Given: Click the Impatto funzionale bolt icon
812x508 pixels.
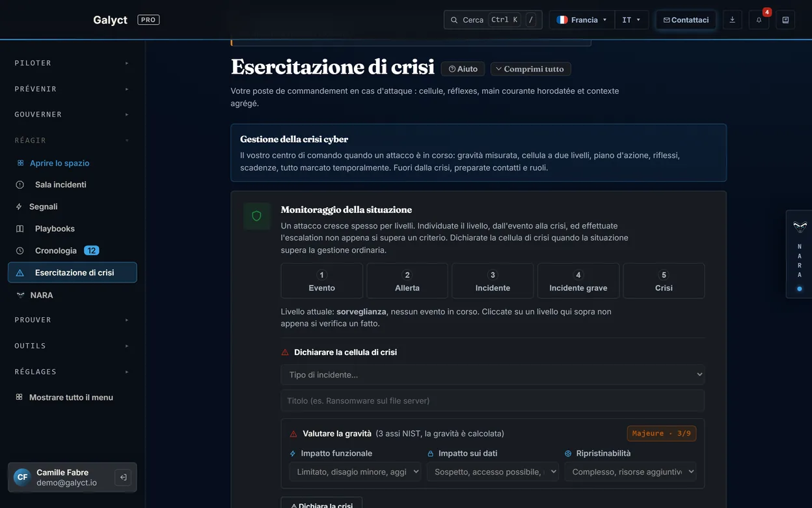Looking at the screenshot, I should pyautogui.click(x=293, y=453).
